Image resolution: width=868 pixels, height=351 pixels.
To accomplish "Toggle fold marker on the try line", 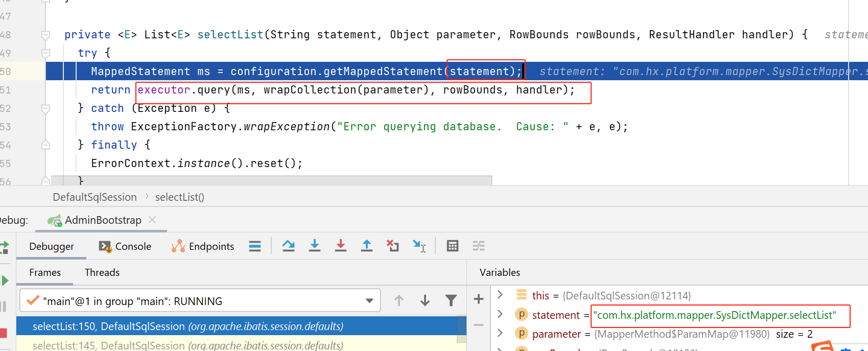I will coord(45,53).
